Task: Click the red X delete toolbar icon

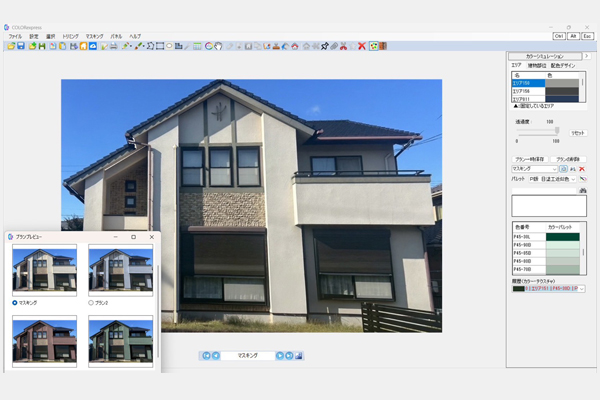Action: [x=362, y=46]
